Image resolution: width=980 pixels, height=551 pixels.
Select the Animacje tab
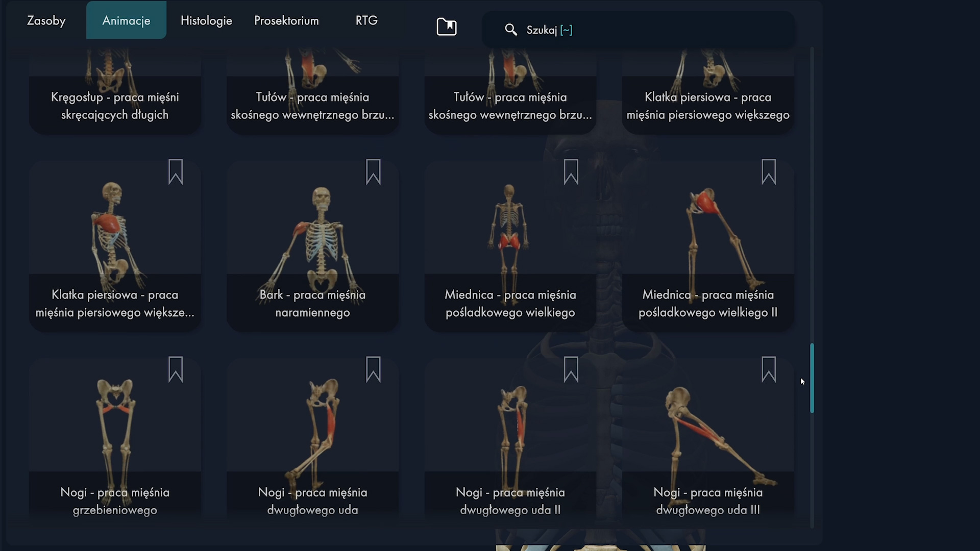click(x=126, y=20)
